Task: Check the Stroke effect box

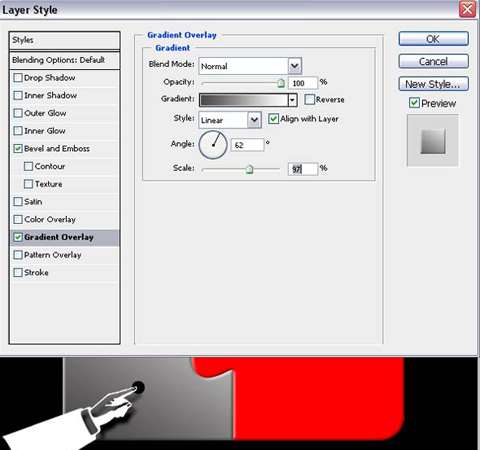Action: tap(18, 273)
